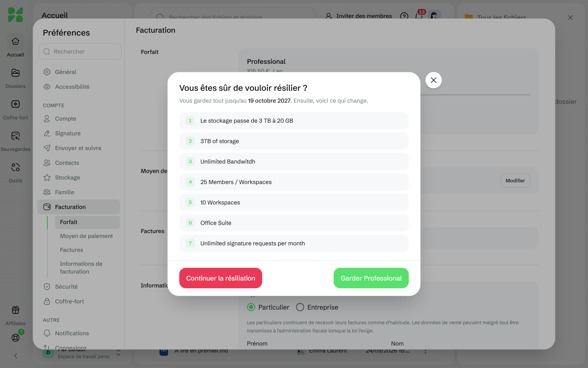
Task: Click the Stockage star icon
Action: point(47,177)
